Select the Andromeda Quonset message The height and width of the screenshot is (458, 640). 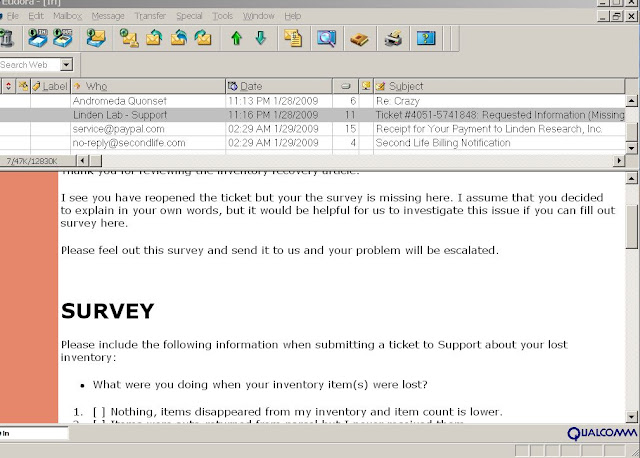pyautogui.click(x=120, y=101)
